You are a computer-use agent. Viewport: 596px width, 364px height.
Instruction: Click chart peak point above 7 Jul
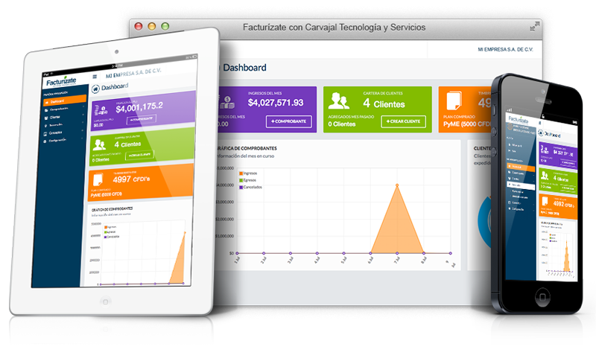[397, 185]
